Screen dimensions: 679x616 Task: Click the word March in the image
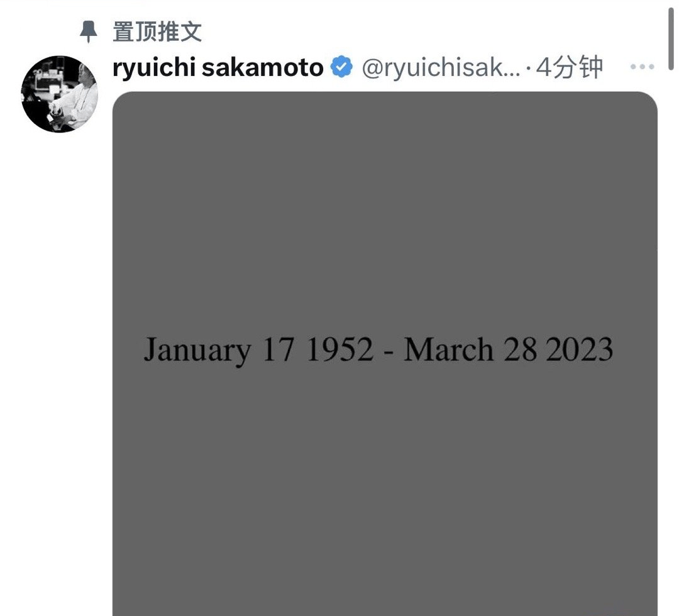tap(449, 349)
